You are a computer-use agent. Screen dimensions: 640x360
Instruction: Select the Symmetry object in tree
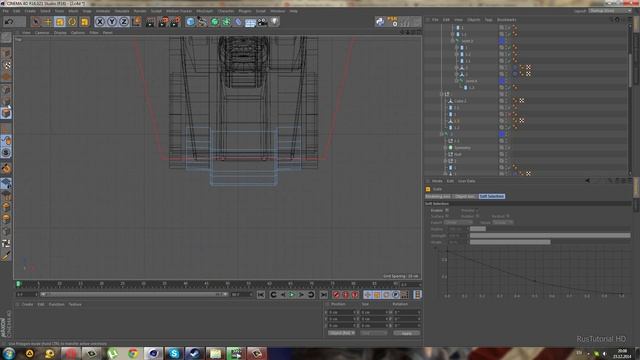pyautogui.click(x=462, y=148)
